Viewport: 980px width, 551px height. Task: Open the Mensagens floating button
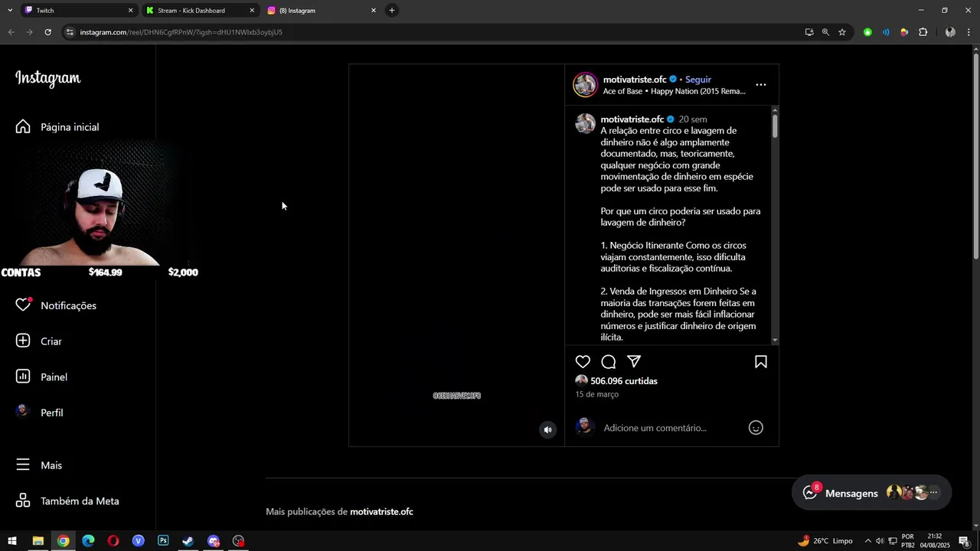pos(871,493)
